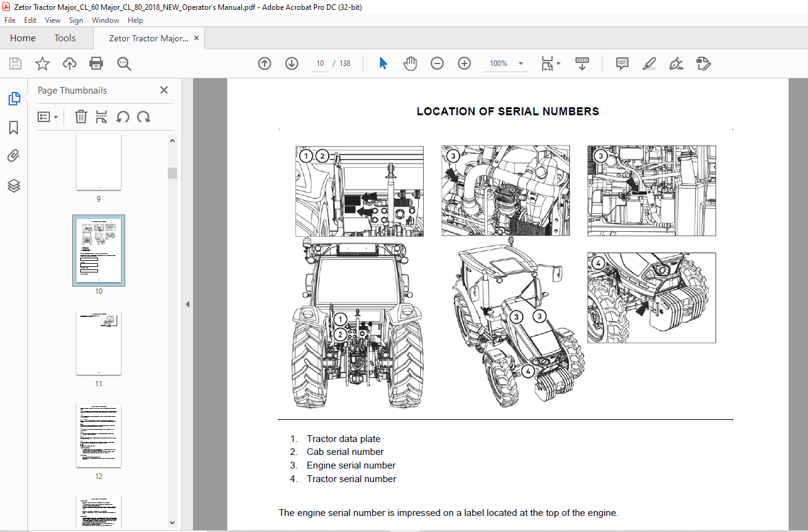
Task: Click the Fit page width icon
Action: pyautogui.click(x=547, y=63)
